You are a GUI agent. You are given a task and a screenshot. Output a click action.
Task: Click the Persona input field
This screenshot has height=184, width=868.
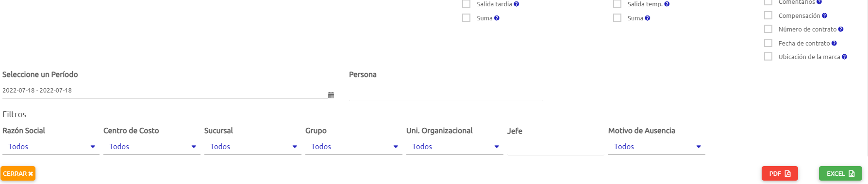[x=446, y=93]
